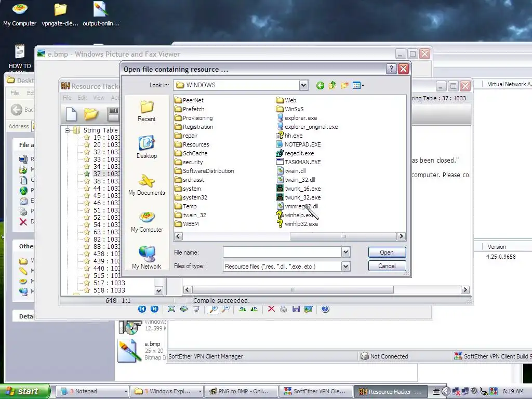Screen dimensions: 532x399
Task: Open My Network in the places bar
Action: point(147,258)
